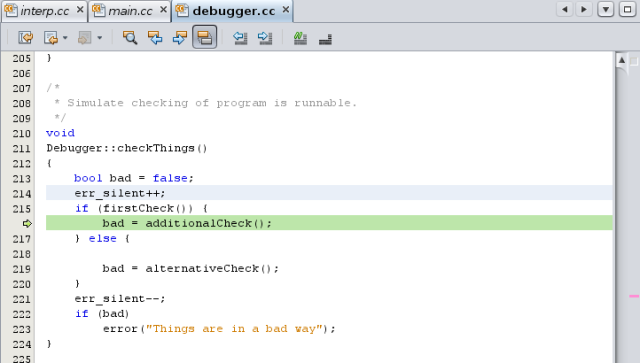Navigate forward in editor history
Viewport: 640px width, 363px height.
84,38
